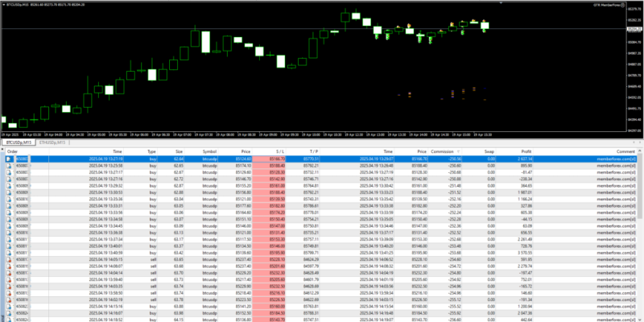Sort the list by the Type column
Screen dimensions: 644x322
pyautogui.click(x=151, y=151)
